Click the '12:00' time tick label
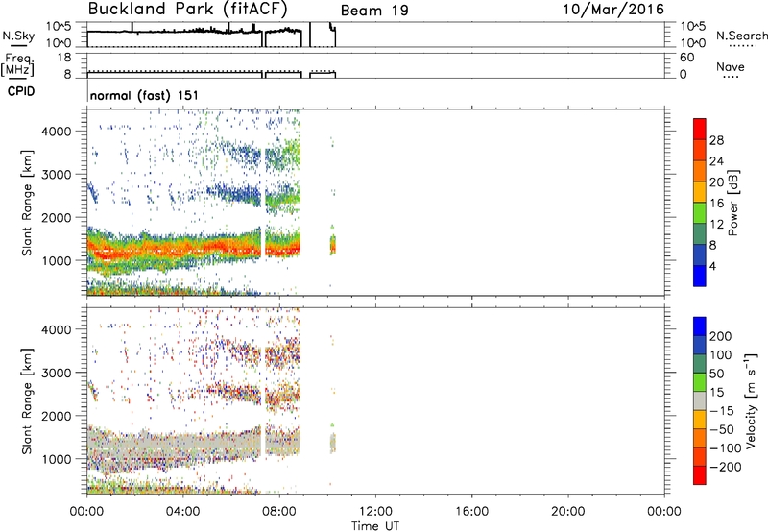 tap(375, 512)
